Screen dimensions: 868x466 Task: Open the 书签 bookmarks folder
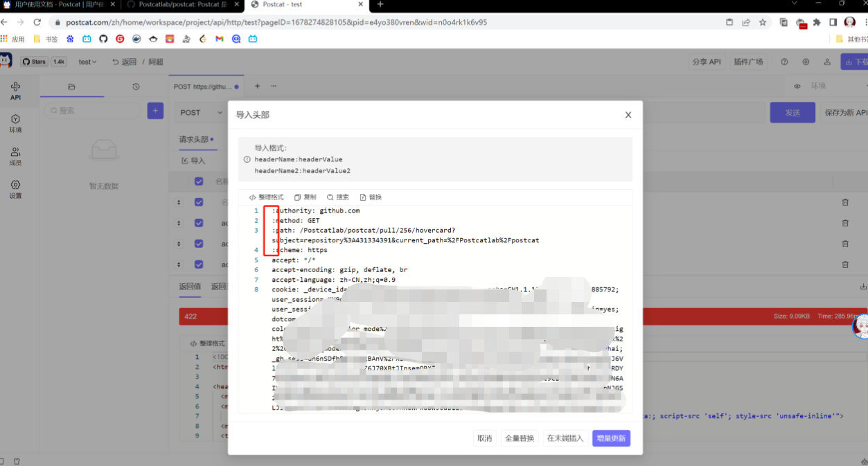(x=46, y=39)
